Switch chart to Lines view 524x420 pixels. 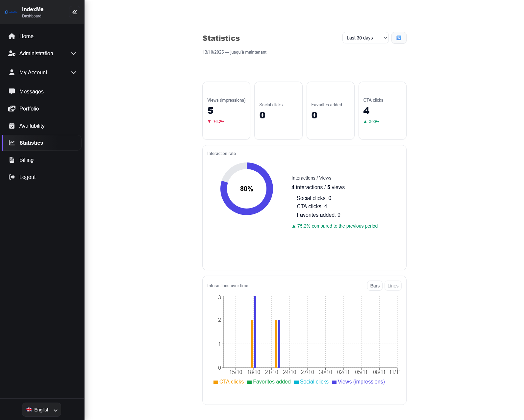tap(393, 286)
